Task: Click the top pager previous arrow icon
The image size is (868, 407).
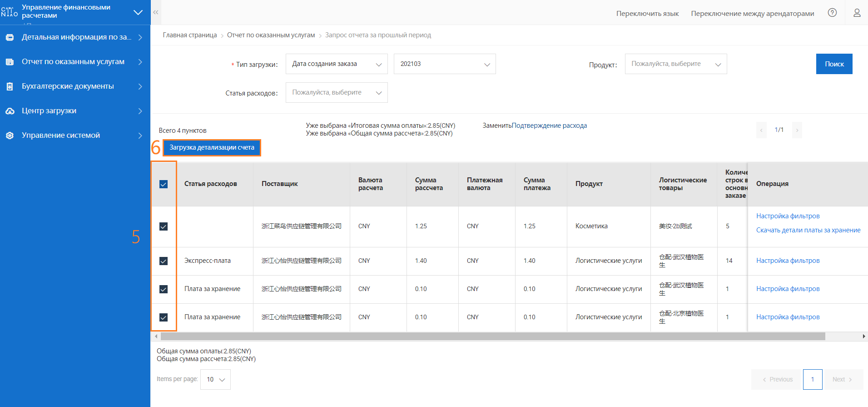Action: pos(762,130)
